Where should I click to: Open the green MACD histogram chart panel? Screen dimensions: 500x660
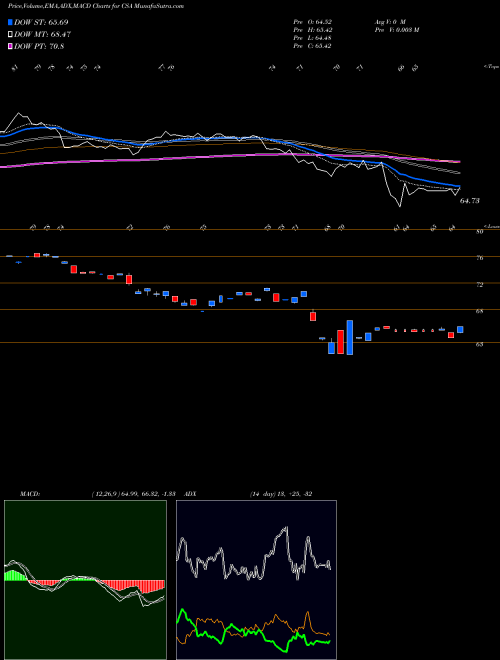coord(85,580)
